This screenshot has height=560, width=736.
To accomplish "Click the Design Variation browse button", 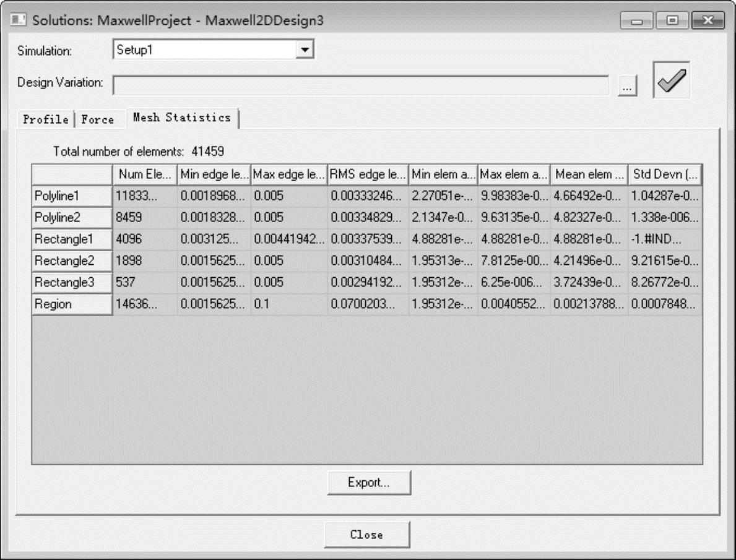I will pyautogui.click(x=627, y=85).
